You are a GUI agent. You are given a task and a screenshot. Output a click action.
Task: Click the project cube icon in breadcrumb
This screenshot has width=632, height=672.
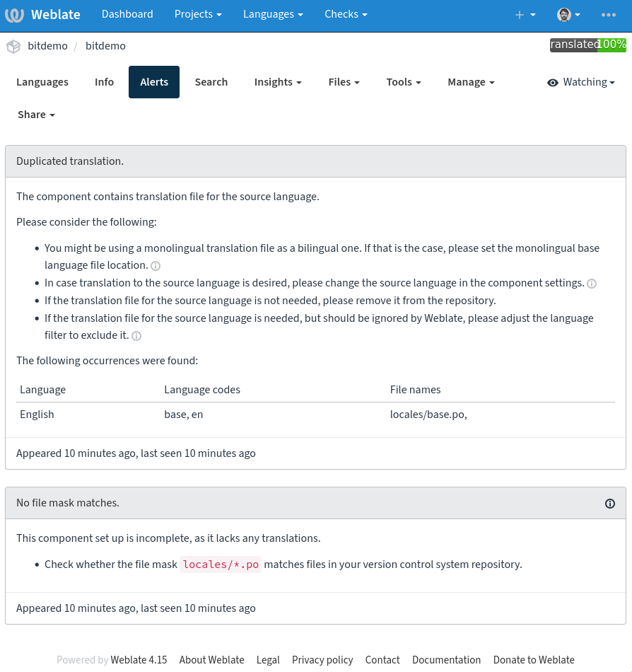13,46
